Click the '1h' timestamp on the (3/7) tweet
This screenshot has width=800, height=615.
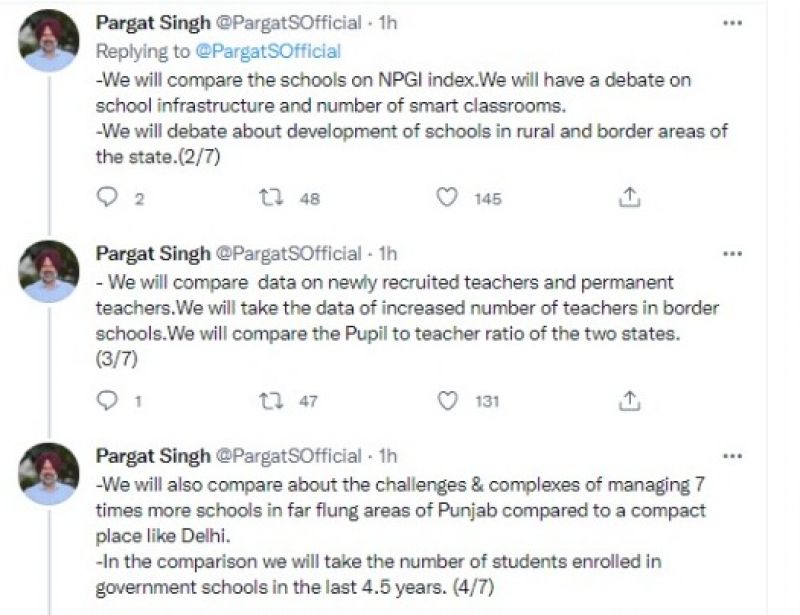pos(386,254)
